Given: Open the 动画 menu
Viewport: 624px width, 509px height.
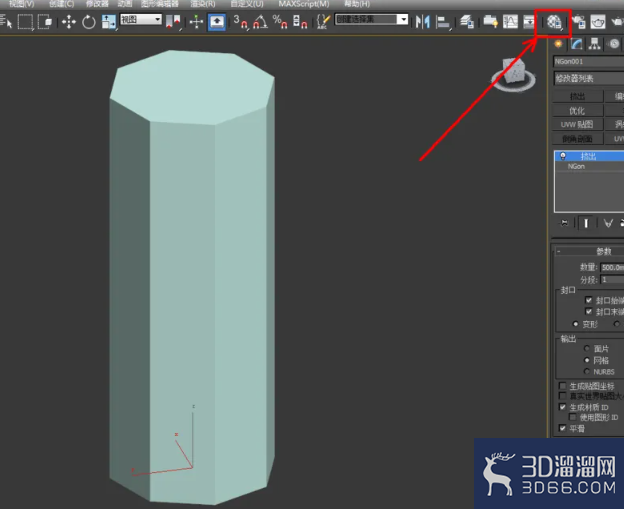Looking at the screenshot, I should 125,4.
